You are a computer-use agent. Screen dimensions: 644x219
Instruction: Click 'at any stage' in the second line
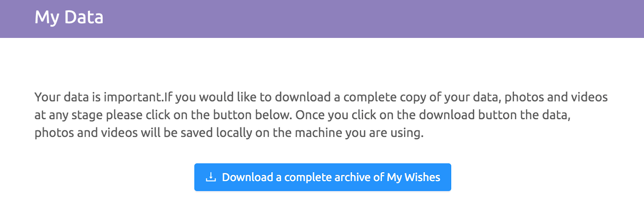click(69, 115)
